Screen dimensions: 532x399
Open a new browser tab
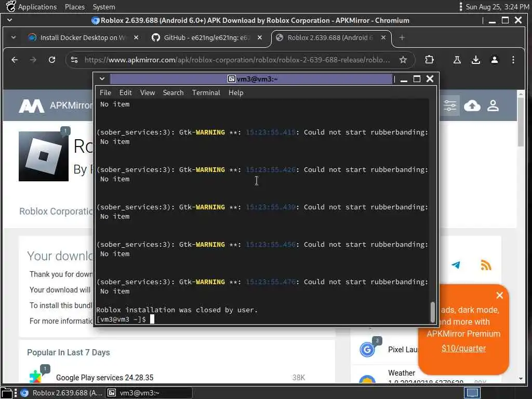pos(402,37)
